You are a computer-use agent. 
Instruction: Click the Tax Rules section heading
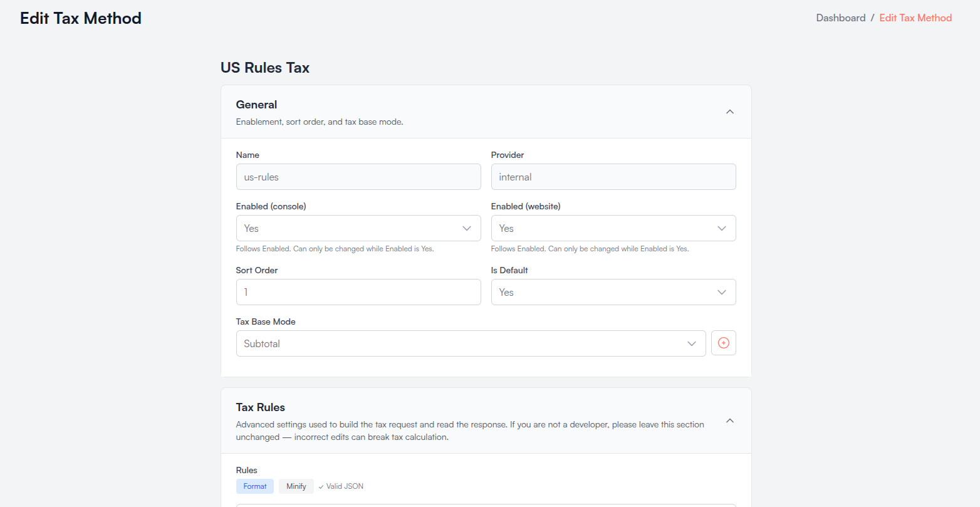(261, 407)
